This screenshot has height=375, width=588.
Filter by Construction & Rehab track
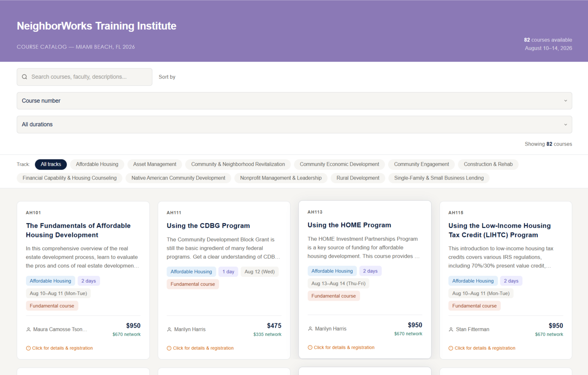(488, 164)
